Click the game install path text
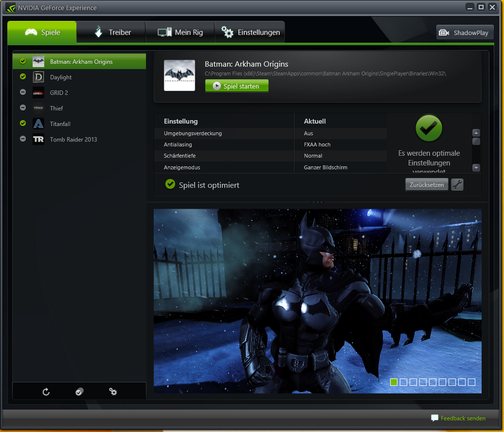 325,73
